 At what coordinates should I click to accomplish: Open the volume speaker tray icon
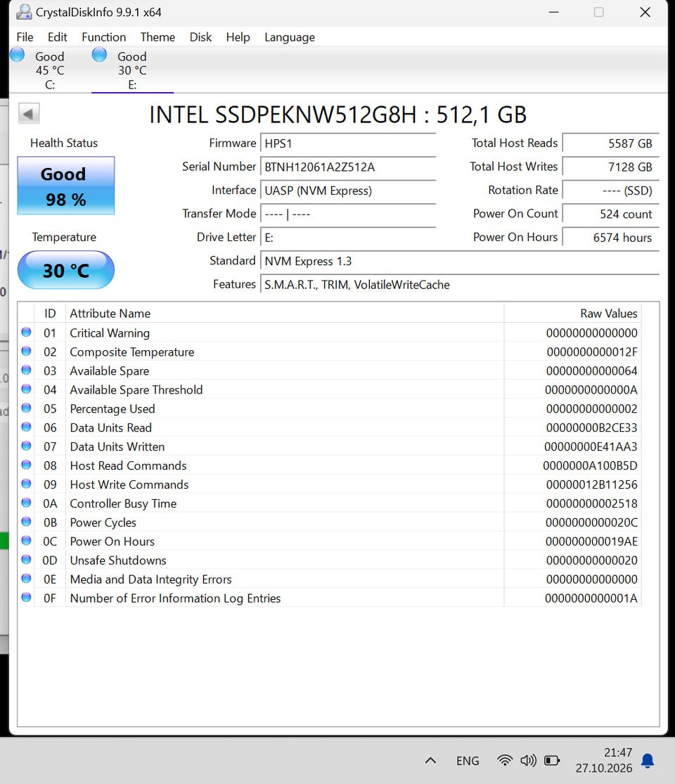click(528, 761)
